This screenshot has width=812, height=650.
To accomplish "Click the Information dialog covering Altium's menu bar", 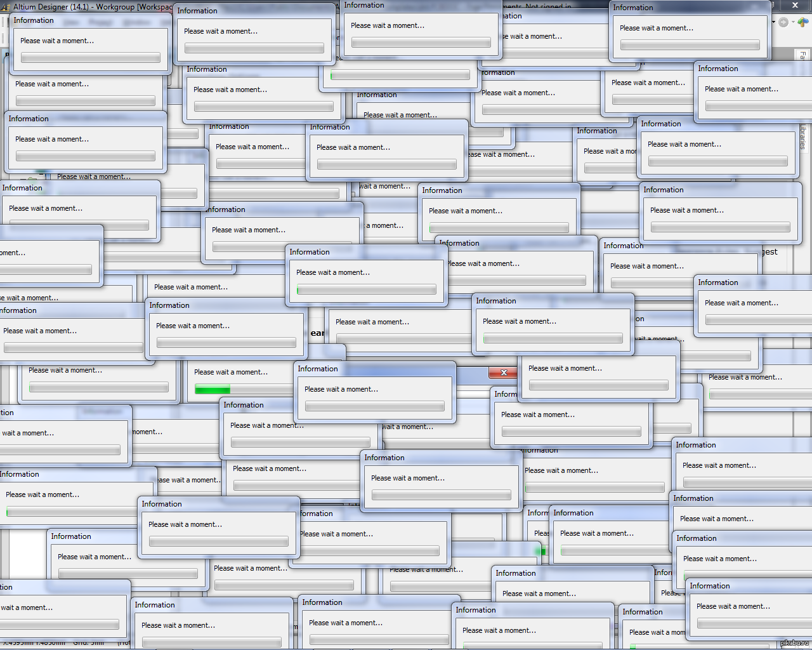I will pos(90,42).
